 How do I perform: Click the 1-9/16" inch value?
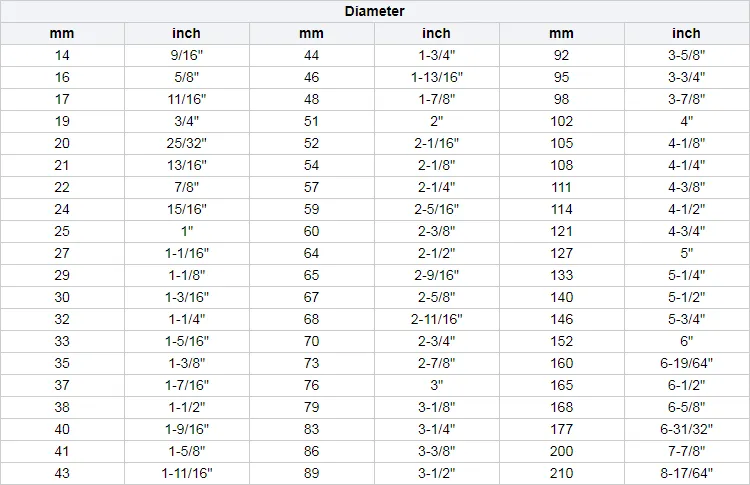(187, 430)
